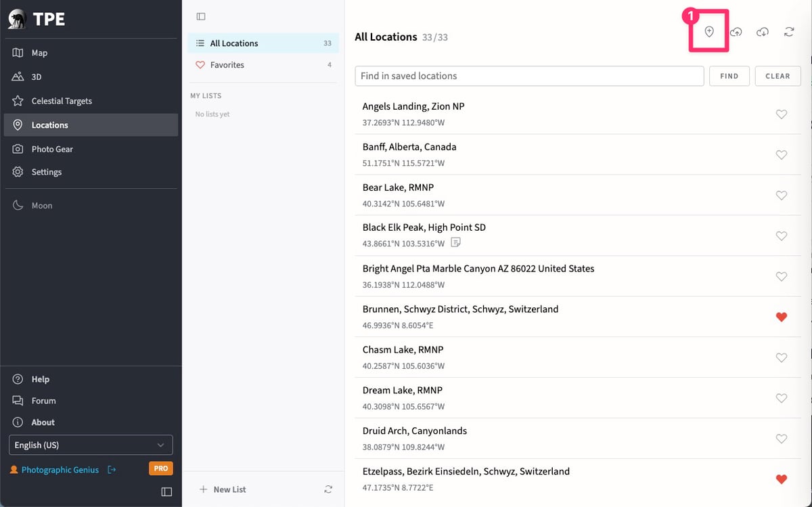Select Black Elk Peak, High Point SD

[579, 236]
